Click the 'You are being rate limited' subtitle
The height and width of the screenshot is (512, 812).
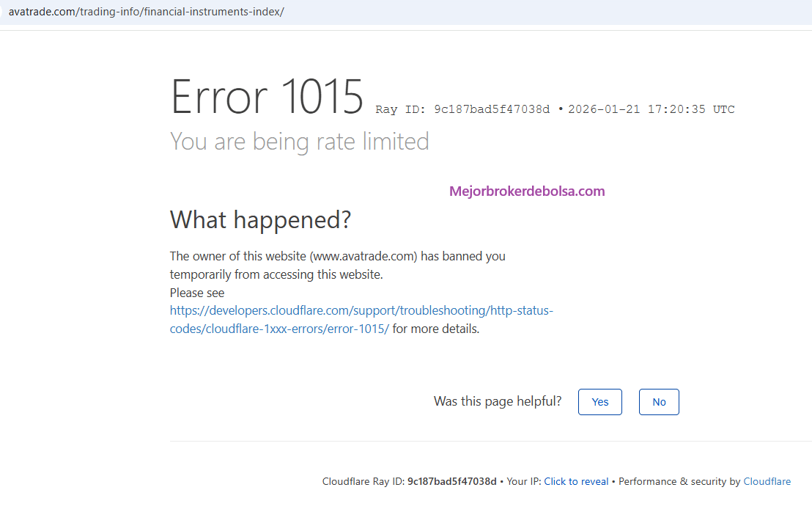tap(299, 142)
